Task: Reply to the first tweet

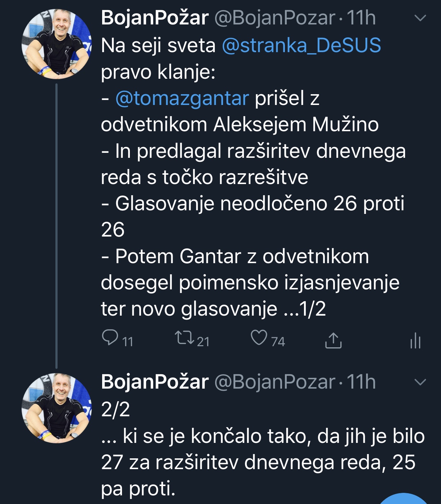Action: [110, 338]
